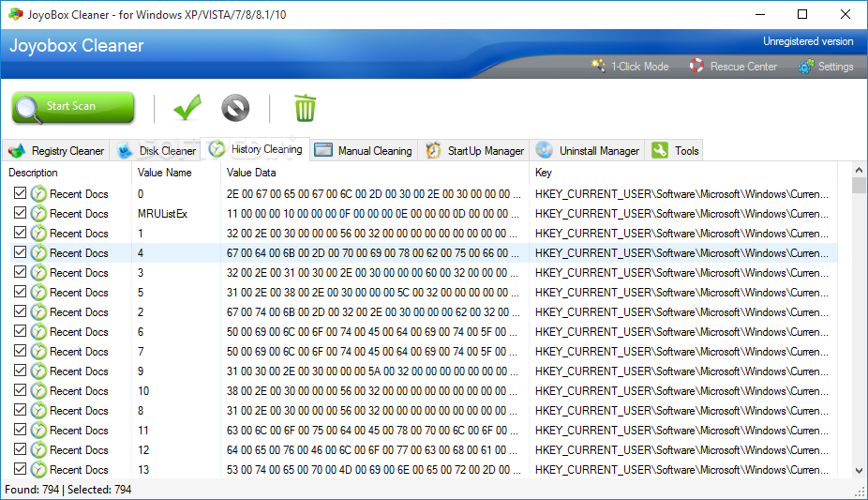Open Settings in the header bar
Image resolution: width=868 pixels, height=500 pixels.
(x=826, y=67)
